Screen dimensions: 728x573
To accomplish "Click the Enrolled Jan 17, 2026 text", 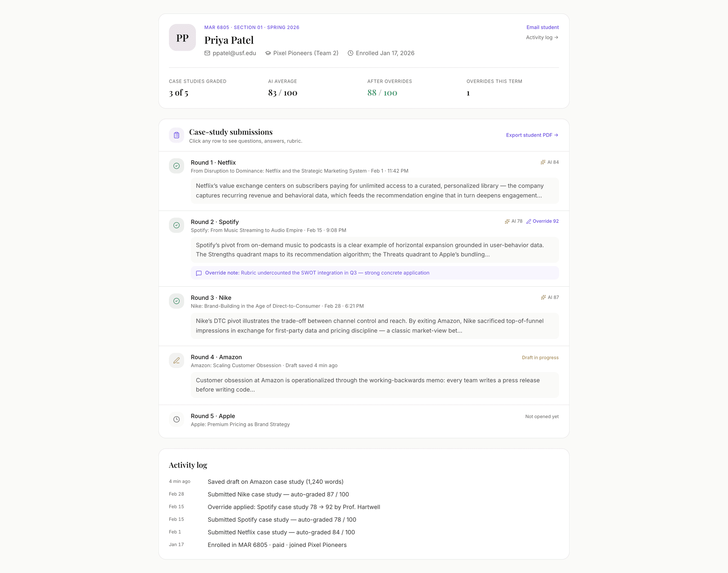I will pos(385,53).
